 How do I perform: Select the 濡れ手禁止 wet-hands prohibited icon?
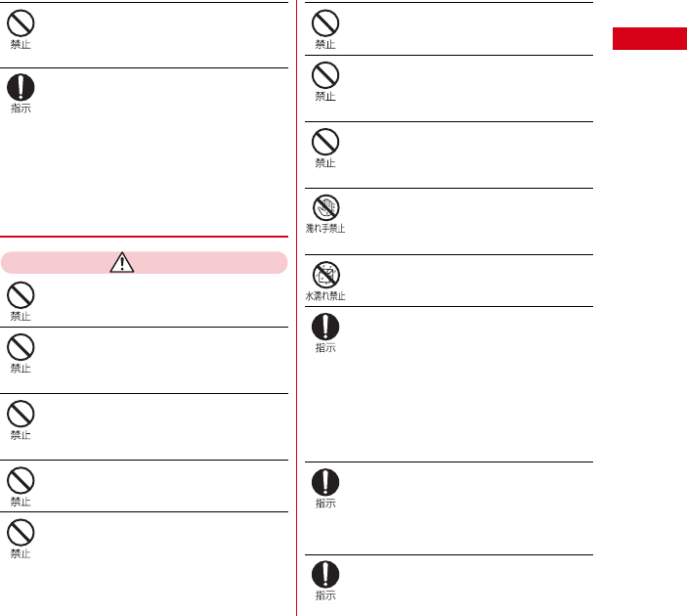[x=326, y=207]
